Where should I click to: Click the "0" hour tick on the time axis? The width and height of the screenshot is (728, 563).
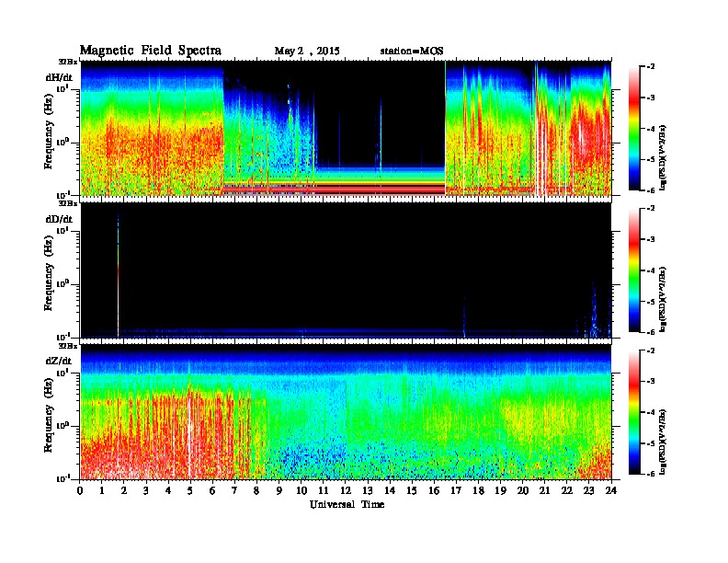pyautogui.click(x=80, y=490)
